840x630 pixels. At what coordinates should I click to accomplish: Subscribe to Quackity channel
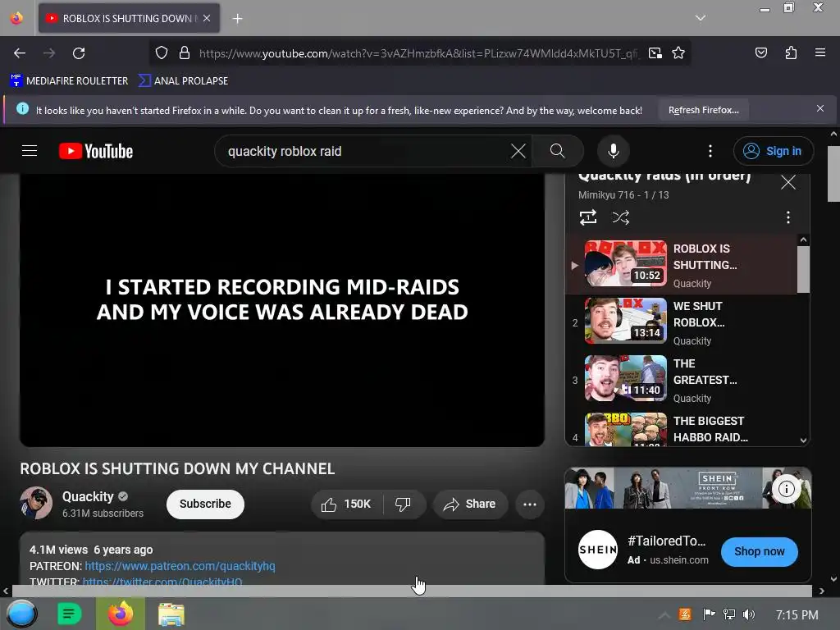[205, 504]
